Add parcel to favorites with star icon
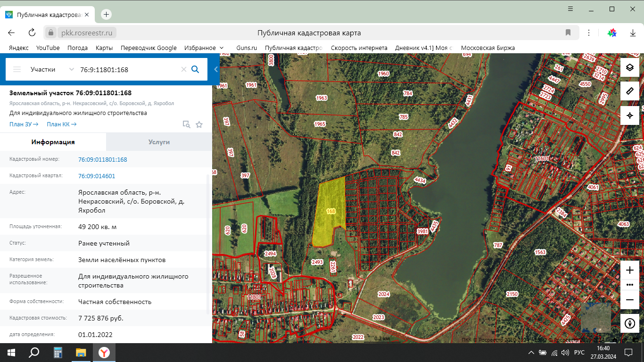This screenshot has height=362, width=644. coord(199,124)
